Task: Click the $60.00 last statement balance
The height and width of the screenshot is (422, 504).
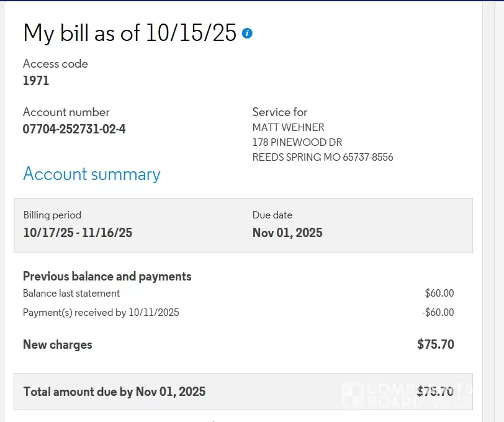Action: pos(439,293)
